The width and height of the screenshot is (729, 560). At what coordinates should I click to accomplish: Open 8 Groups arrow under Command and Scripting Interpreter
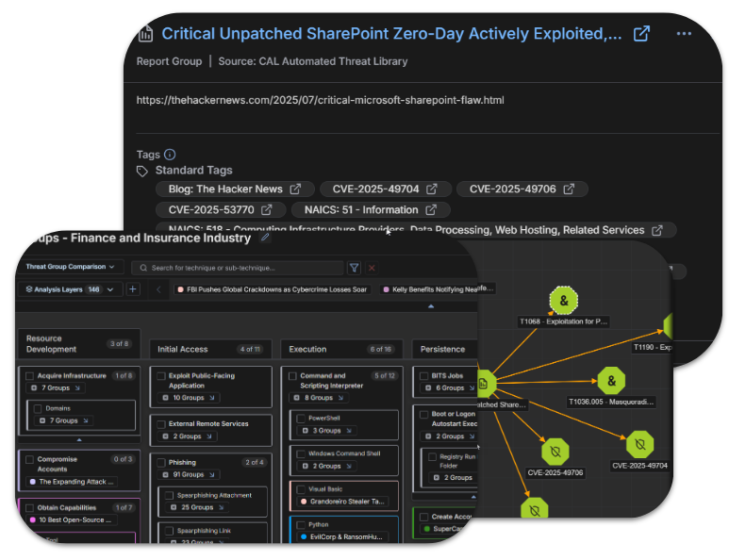[x=340, y=398]
